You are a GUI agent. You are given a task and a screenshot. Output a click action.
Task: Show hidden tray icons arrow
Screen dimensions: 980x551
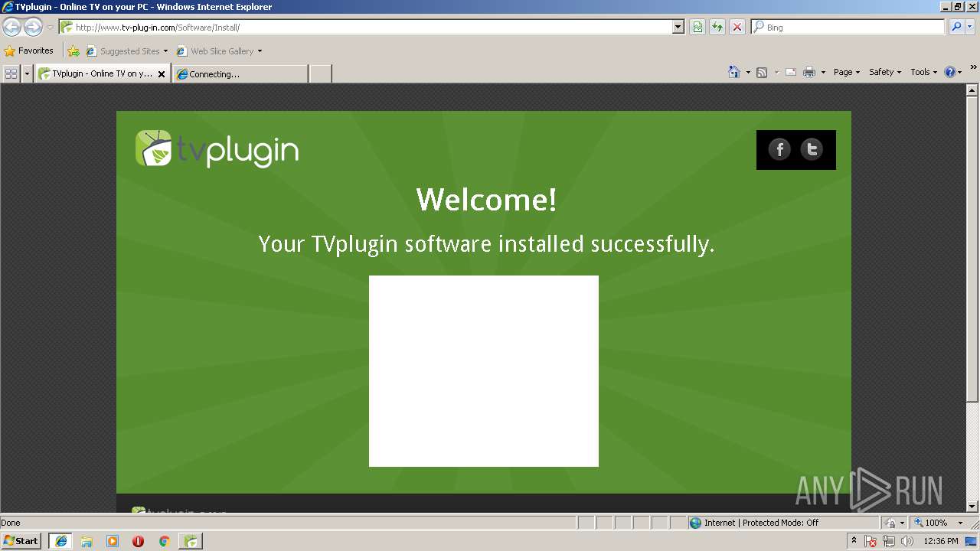854,541
